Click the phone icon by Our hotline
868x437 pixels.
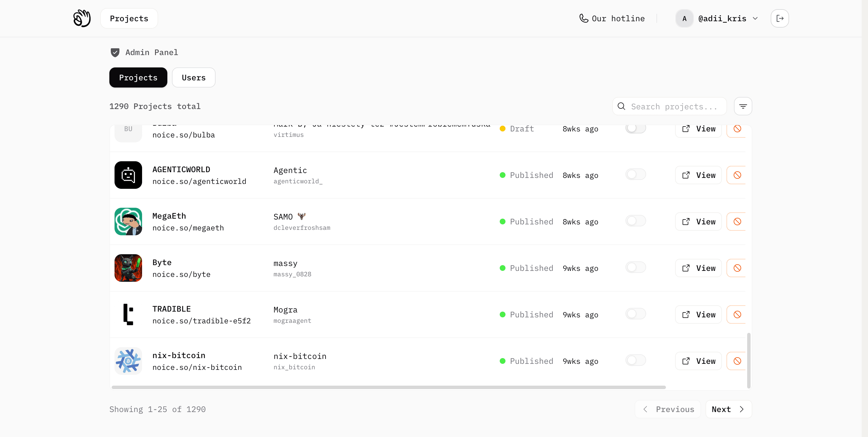coord(584,18)
